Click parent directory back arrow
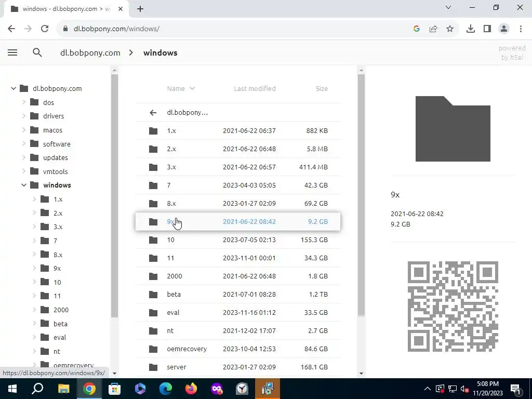Screen dimensions: 532x399 [153, 113]
